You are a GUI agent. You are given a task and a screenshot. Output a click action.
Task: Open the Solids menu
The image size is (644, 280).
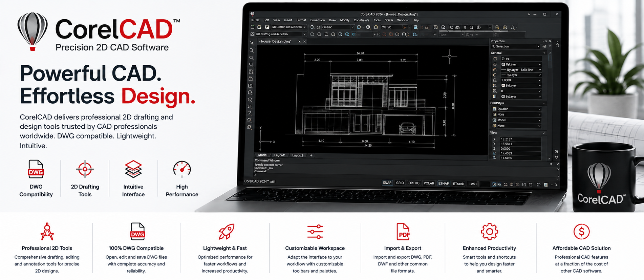(389, 20)
